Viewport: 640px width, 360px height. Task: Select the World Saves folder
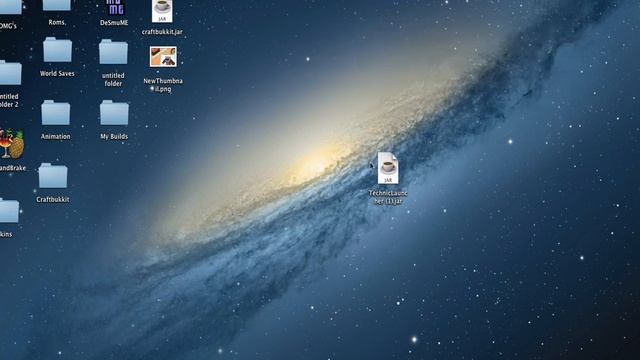click(58, 49)
